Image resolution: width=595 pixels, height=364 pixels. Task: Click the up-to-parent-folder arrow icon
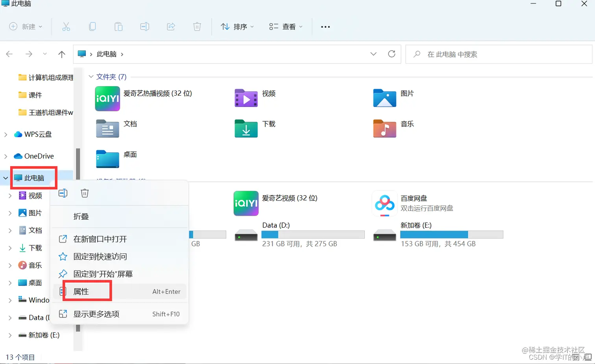(x=61, y=54)
